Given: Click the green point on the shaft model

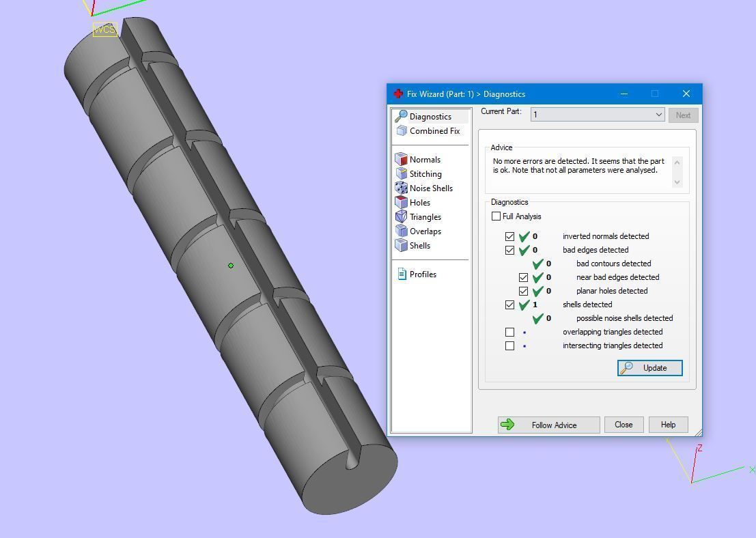Looking at the screenshot, I should (230, 265).
